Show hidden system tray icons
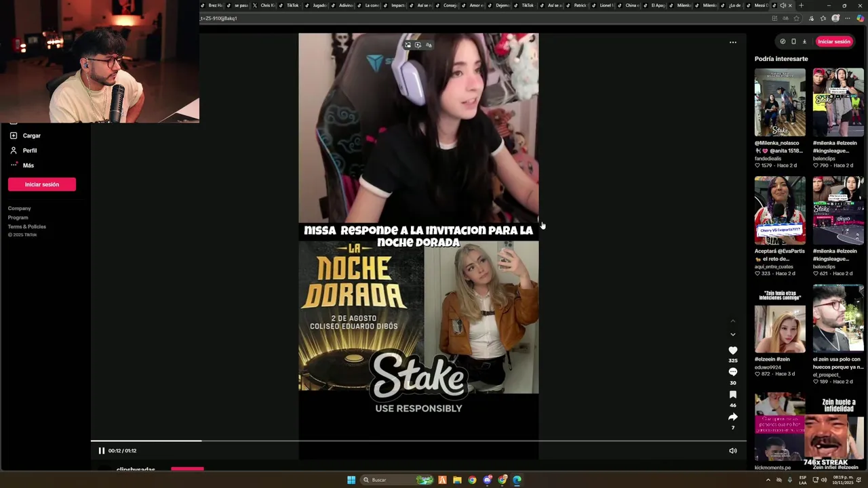 (768, 480)
